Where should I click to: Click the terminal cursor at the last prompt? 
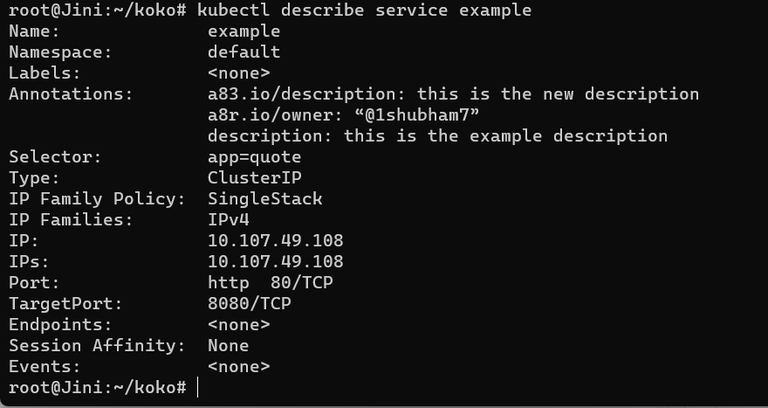198,387
